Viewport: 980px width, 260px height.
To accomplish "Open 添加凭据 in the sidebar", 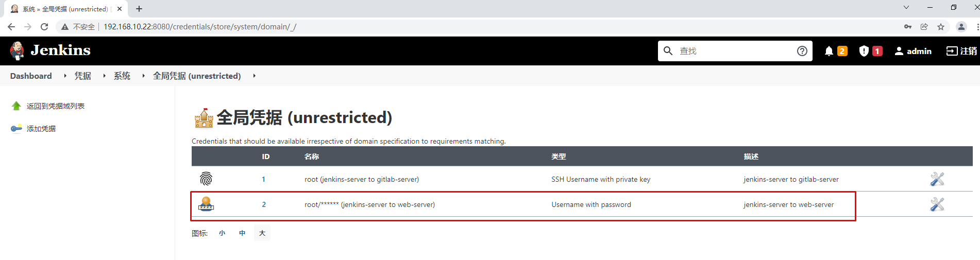I will pyautogui.click(x=41, y=129).
